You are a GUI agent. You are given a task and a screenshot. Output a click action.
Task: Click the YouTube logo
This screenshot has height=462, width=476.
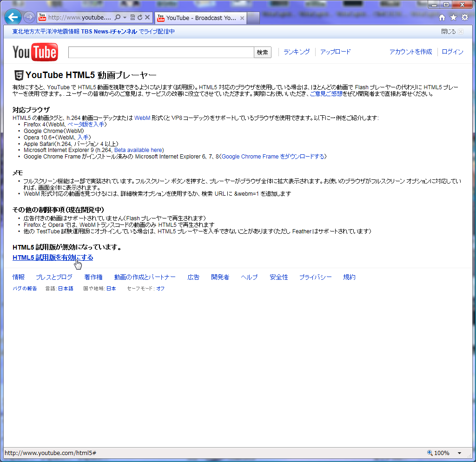click(35, 52)
